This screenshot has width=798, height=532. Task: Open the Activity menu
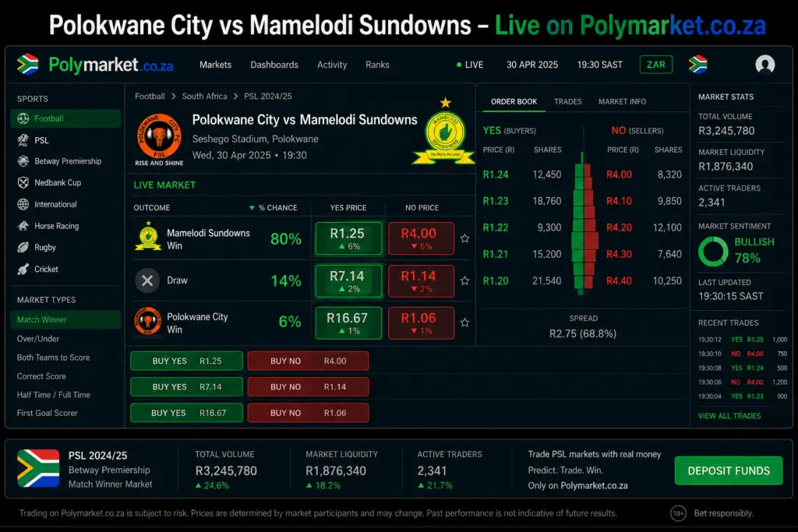click(332, 65)
